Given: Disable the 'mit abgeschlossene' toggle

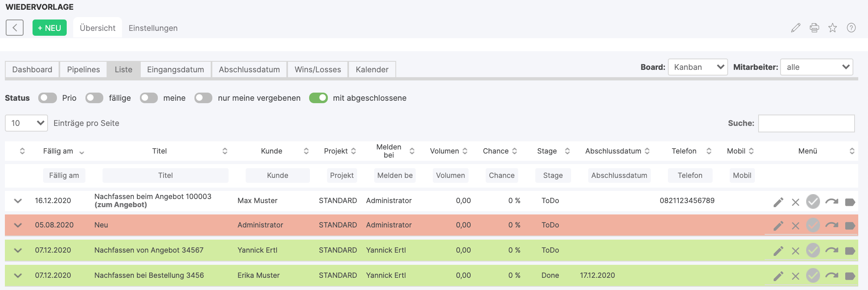Looking at the screenshot, I should coord(318,98).
